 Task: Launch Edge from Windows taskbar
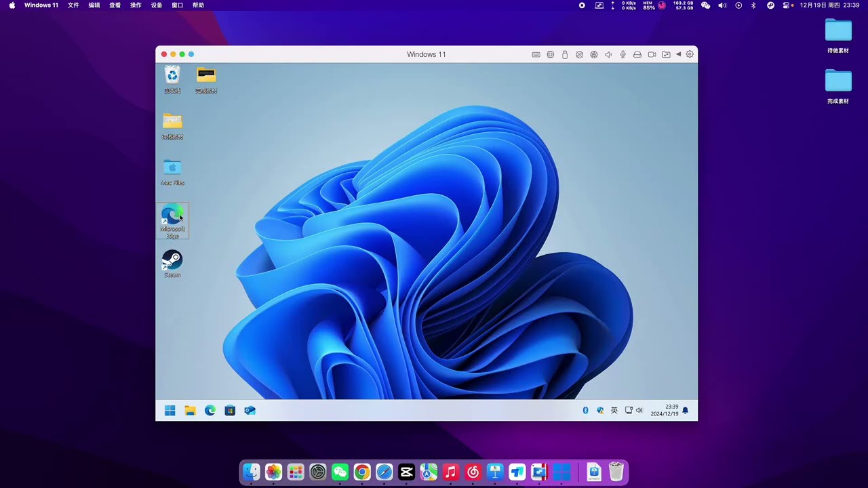210,411
